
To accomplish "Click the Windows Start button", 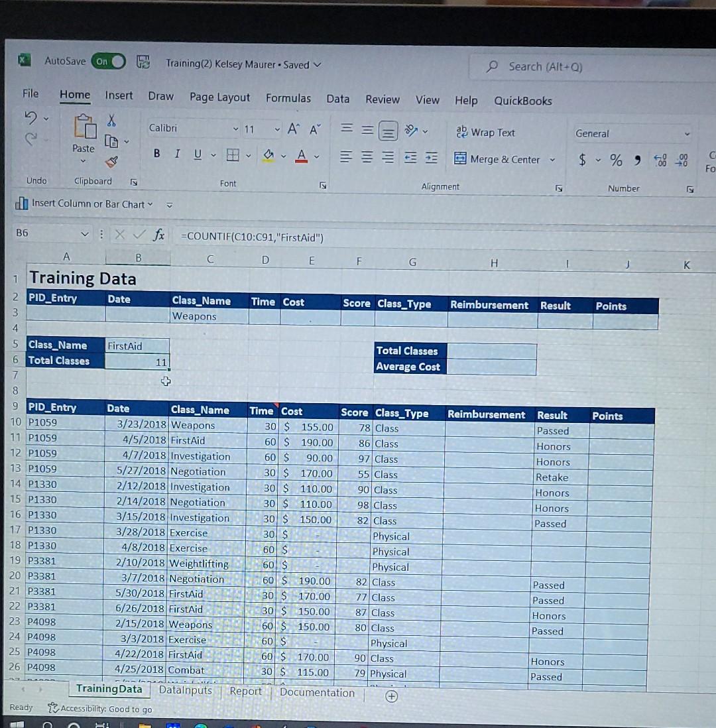I will point(17,724).
